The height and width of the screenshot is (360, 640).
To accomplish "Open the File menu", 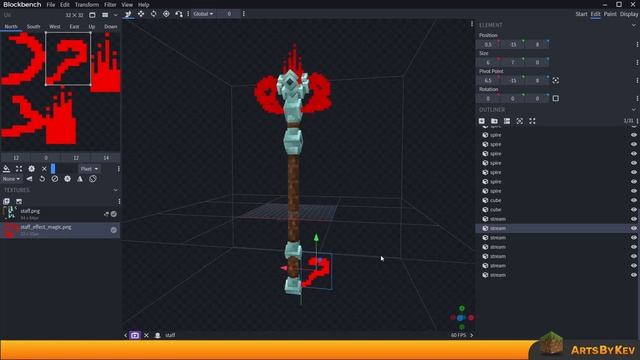I will tap(51, 5).
